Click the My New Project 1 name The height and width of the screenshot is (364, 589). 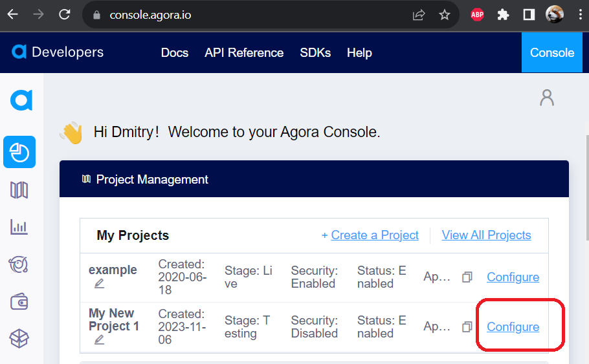pyautogui.click(x=113, y=319)
